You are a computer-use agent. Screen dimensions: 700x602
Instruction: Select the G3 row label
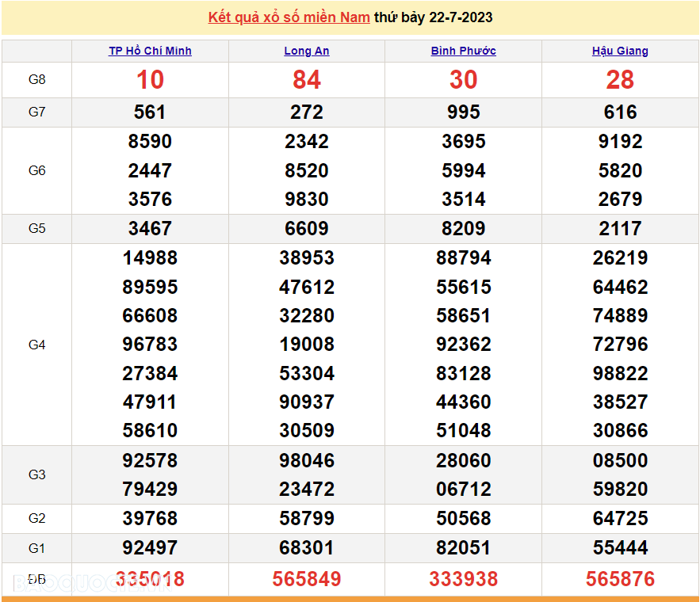click(36, 474)
